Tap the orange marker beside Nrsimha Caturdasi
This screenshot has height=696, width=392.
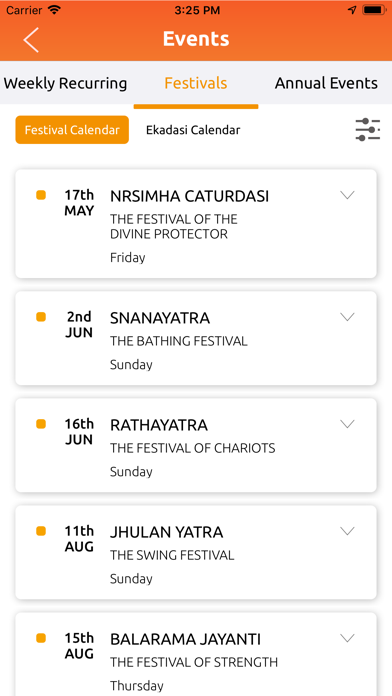(x=41, y=195)
